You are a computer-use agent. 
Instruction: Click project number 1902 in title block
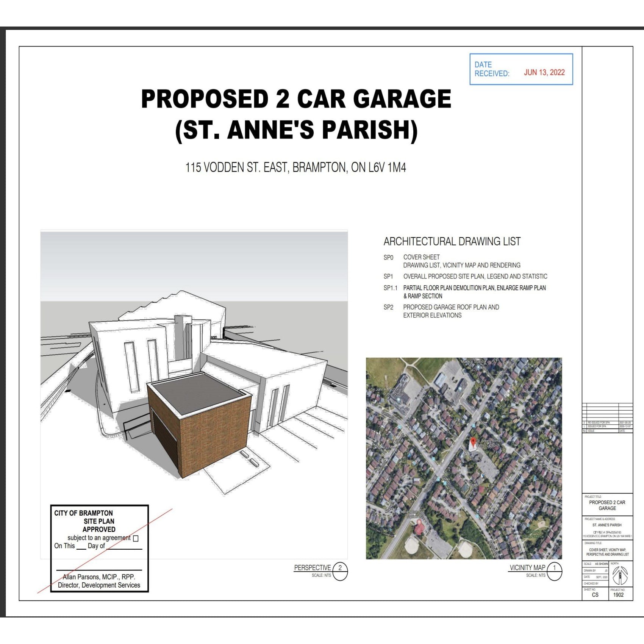[x=618, y=595]
